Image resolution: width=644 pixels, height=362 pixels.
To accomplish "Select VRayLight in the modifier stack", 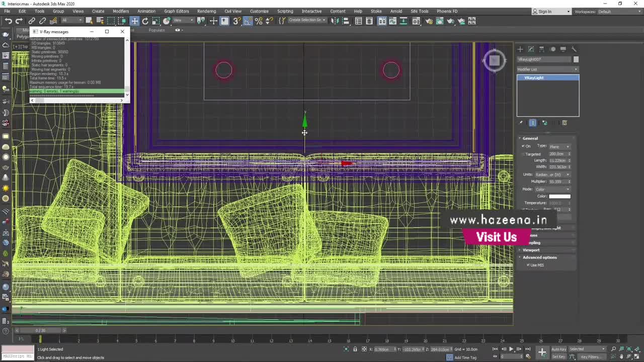I will coord(548,78).
